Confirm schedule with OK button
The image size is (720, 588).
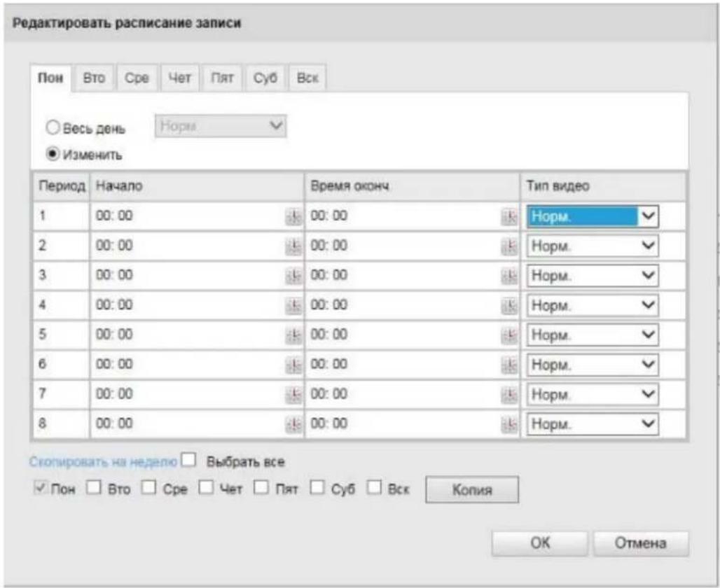tap(539, 543)
